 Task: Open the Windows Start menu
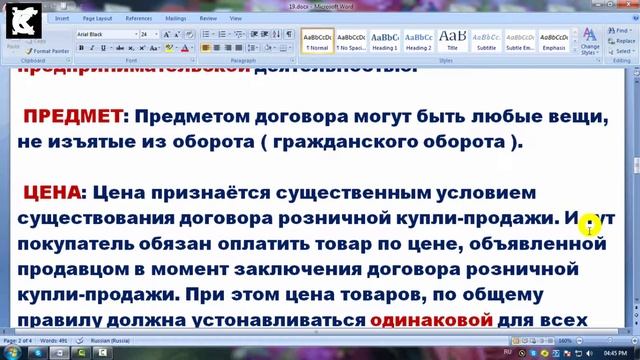tap(11, 353)
